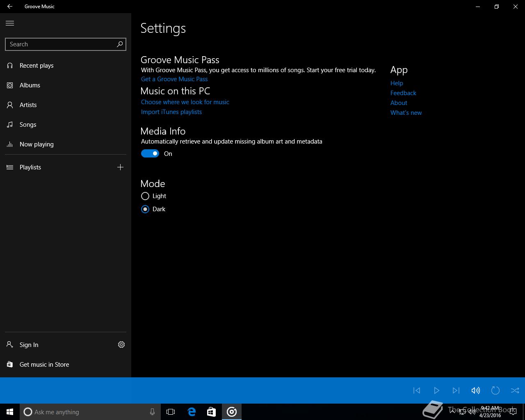Image resolution: width=525 pixels, height=420 pixels.
Task: Open Choose where we look for music
Action: pos(185,102)
